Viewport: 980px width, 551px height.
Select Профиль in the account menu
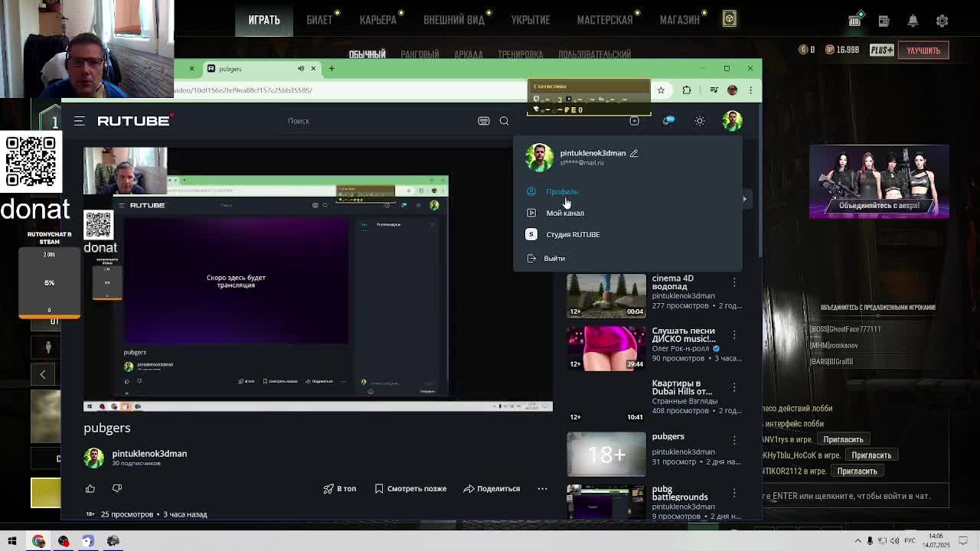coord(562,191)
